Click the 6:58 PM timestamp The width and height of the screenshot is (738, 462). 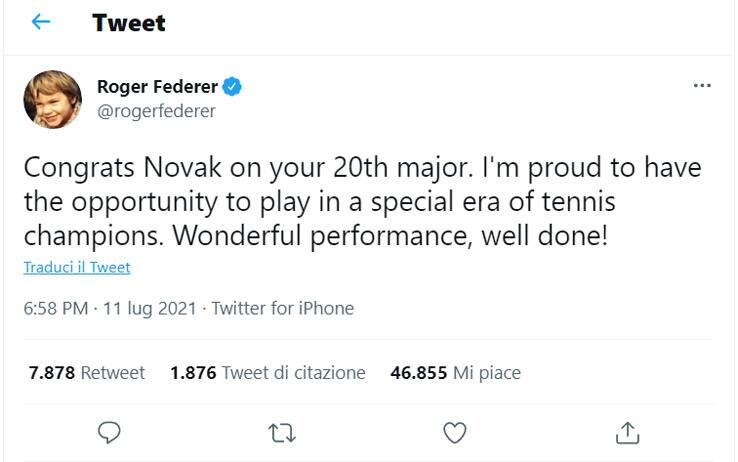(55, 308)
